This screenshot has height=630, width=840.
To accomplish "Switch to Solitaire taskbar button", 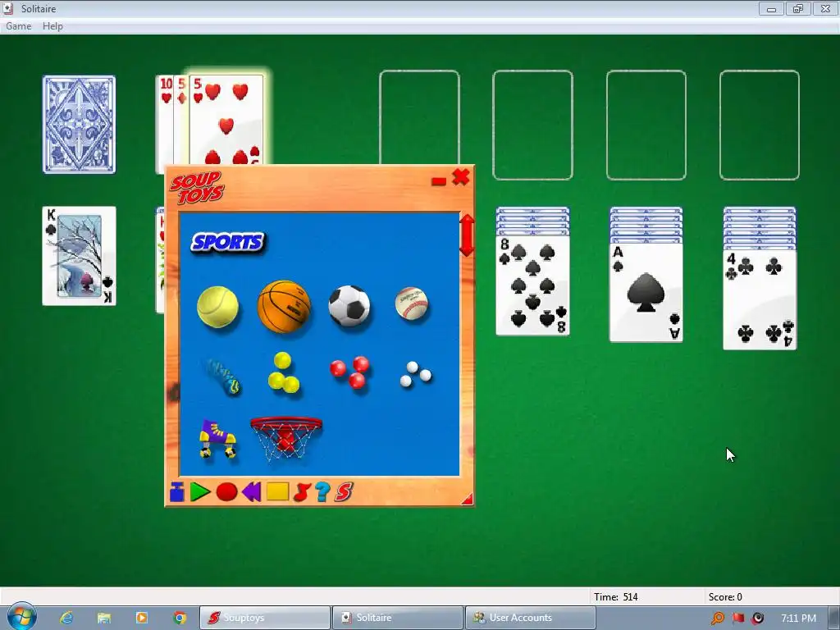I will pyautogui.click(x=398, y=618).
